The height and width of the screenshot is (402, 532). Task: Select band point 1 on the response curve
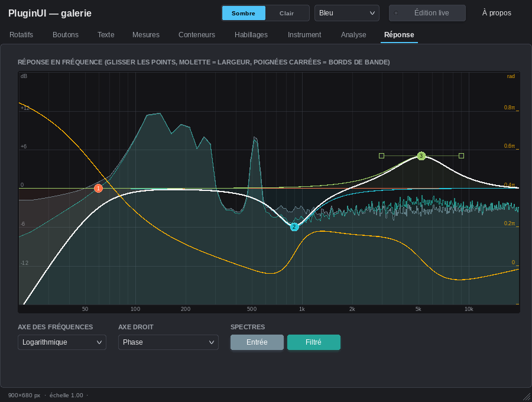click(98, 188)
